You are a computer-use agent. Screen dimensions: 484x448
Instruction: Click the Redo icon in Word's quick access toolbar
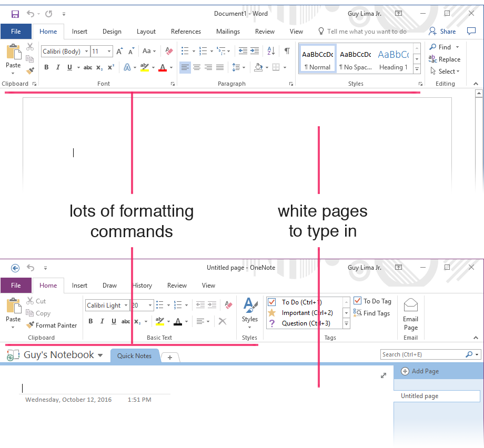tap(49, 14)
